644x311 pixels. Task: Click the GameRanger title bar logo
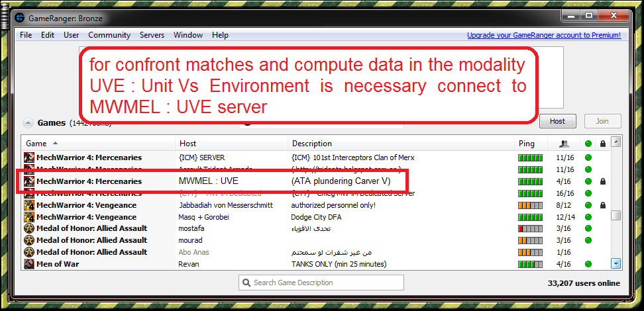19,18
